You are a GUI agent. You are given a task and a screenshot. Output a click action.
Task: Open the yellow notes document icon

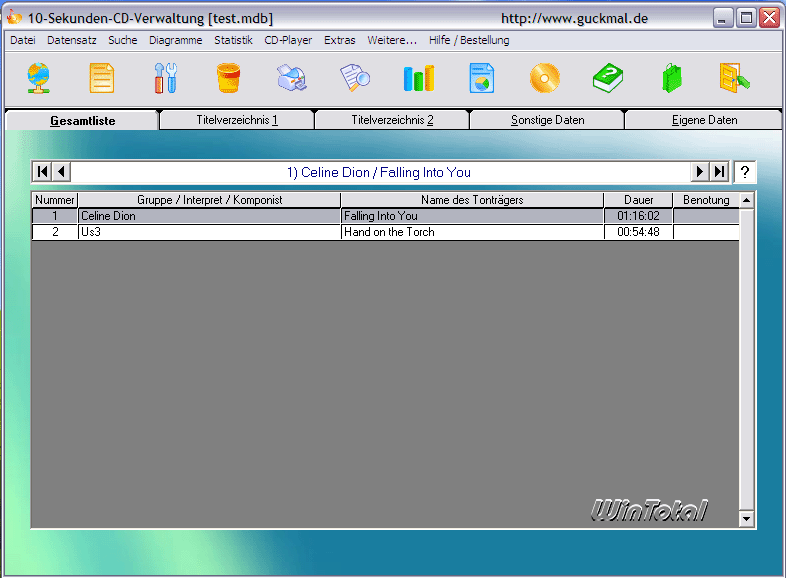[x=102, y=78]
